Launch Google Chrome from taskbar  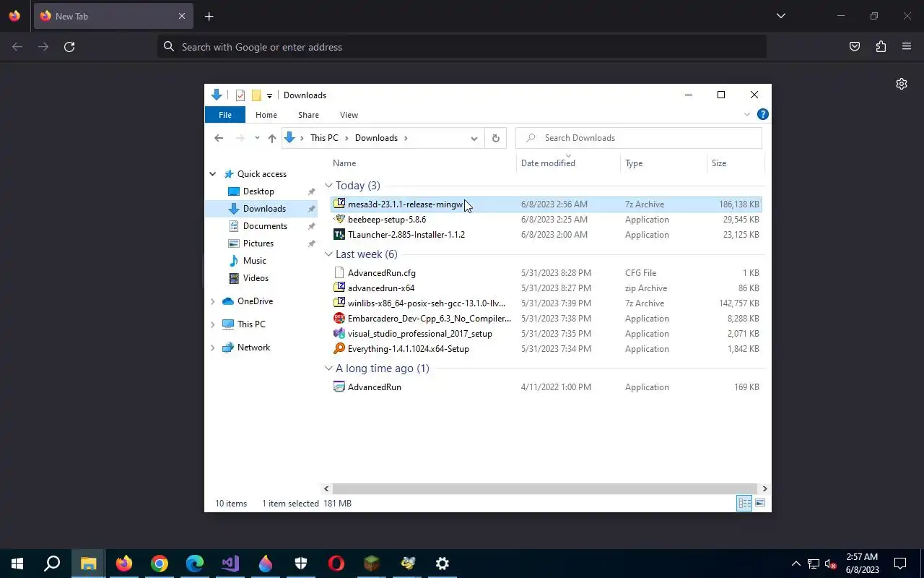coord(160,564)
